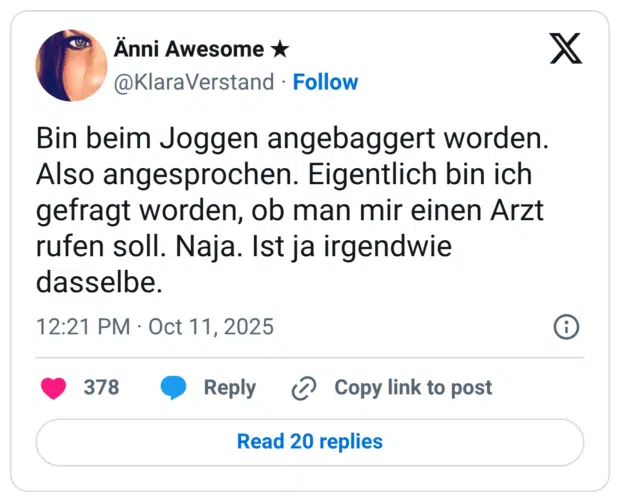
Task: Click the 378 likes count
Action: click(x=101, y=388)
